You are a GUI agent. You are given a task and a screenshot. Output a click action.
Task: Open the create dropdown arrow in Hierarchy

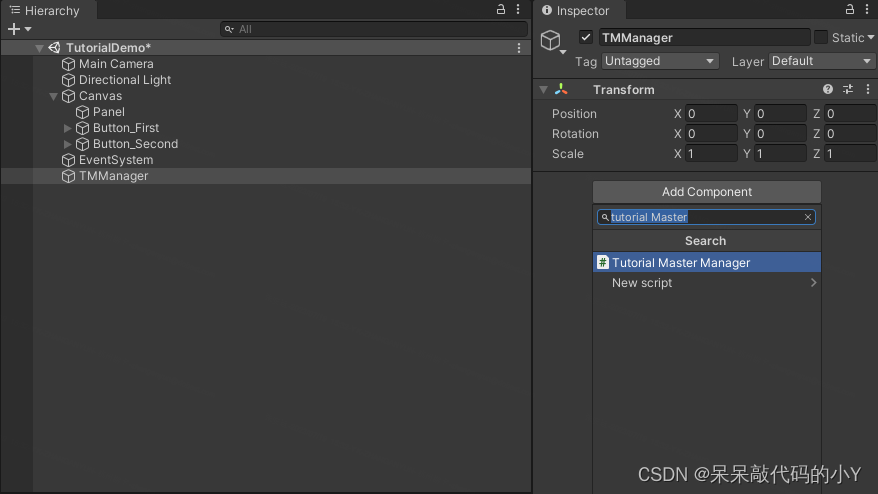coord(27,29)
